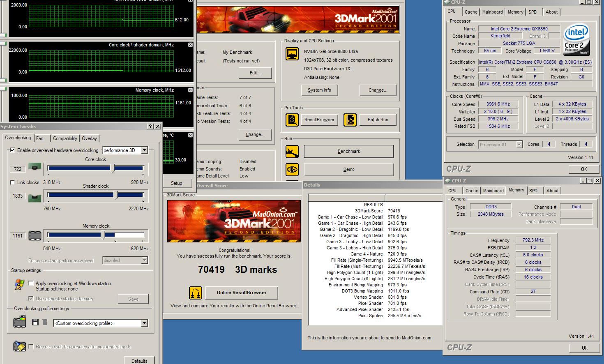Image resolution: width=604 pixels, height=364 pixels.
Task: Click the Intel Core 2 Extreme logo in CPU-Z
Action: coord(576,40)
